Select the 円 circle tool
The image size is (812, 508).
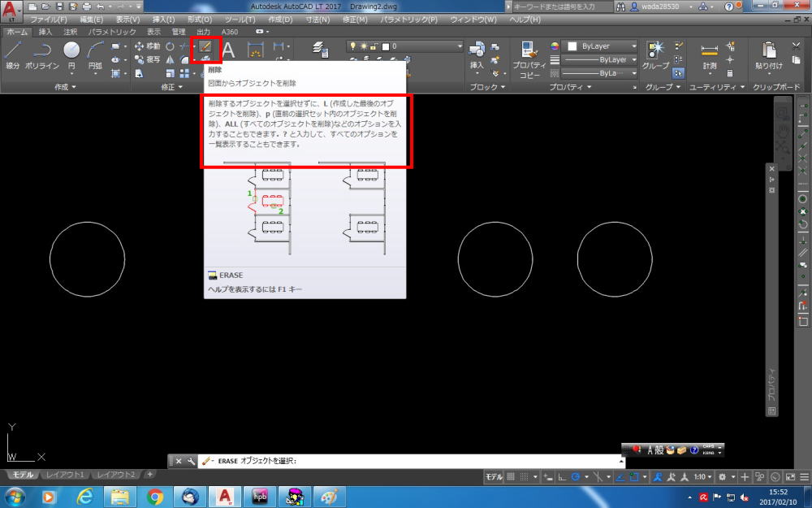coord(71,54)
